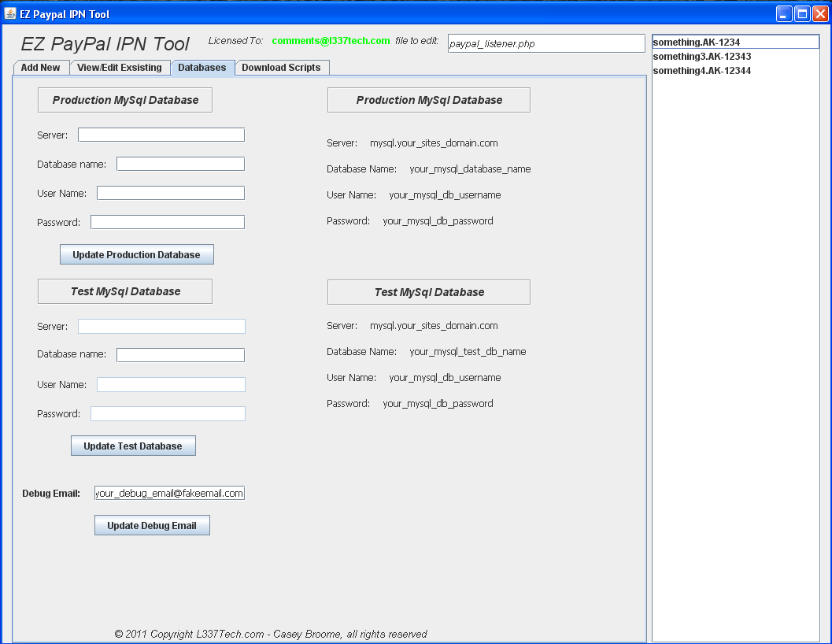
Task: Click the left Test MySql Database header button
Action: click(125, 291)
